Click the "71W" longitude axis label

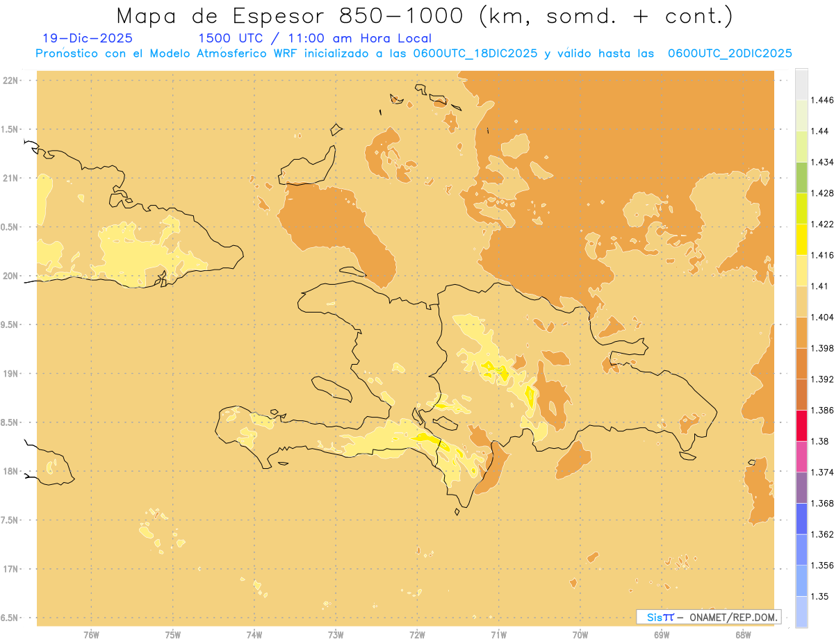click(498, 634)
